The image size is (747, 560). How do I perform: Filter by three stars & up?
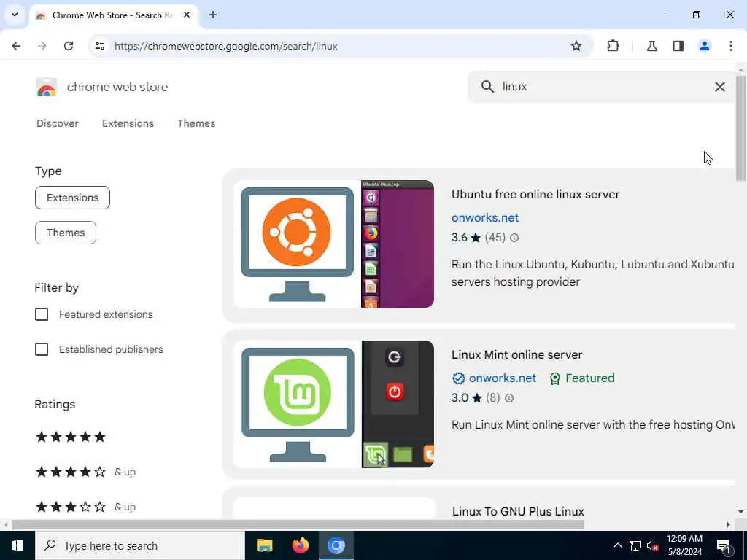pos(86,507)
